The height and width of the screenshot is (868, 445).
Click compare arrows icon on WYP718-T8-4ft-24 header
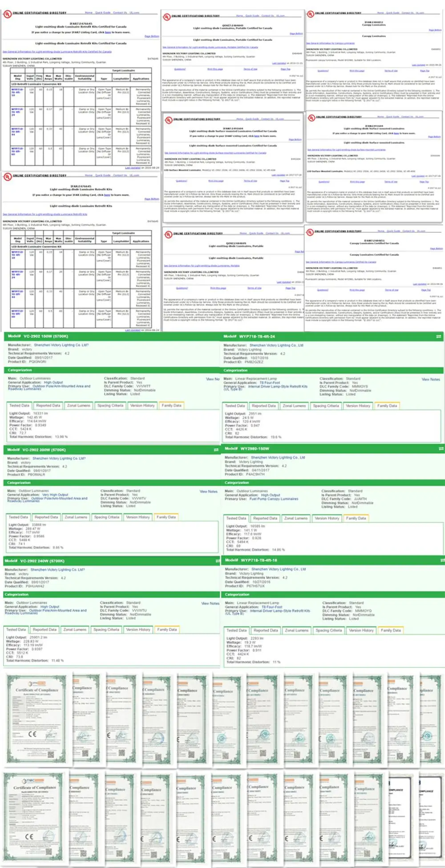coord(439,337)
